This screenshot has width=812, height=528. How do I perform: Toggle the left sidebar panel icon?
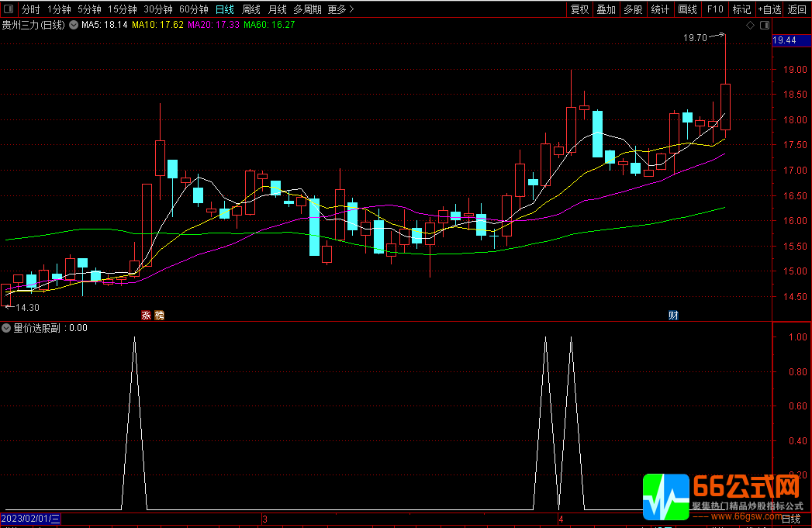pyautogui.click(x=7, y=9)
